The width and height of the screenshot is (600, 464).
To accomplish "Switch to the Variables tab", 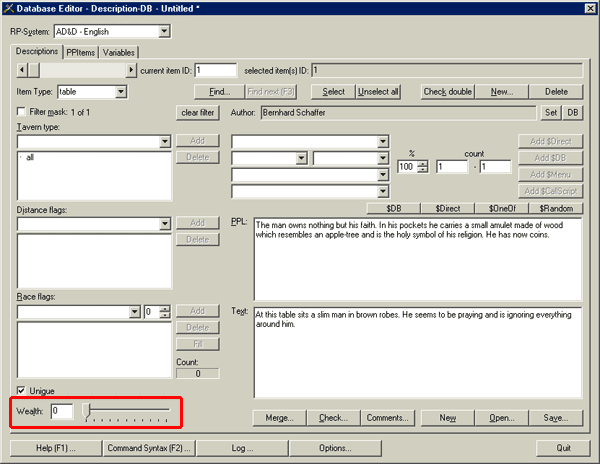I will tap(119, 52).
